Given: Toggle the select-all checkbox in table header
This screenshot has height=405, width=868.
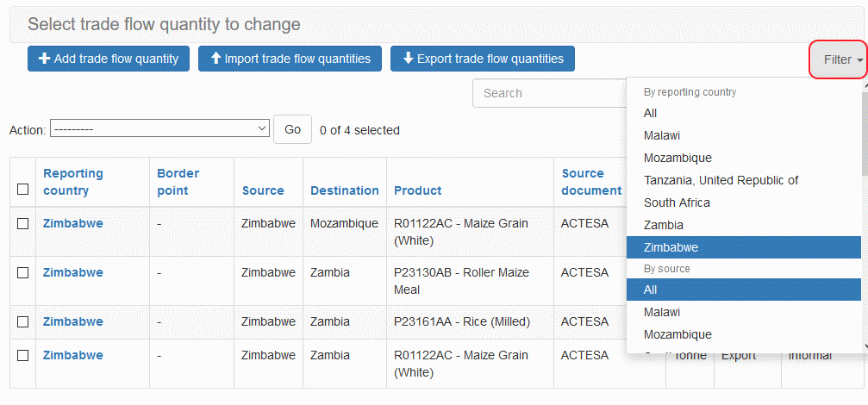Looking at the screenshot, I should (23, 190).
